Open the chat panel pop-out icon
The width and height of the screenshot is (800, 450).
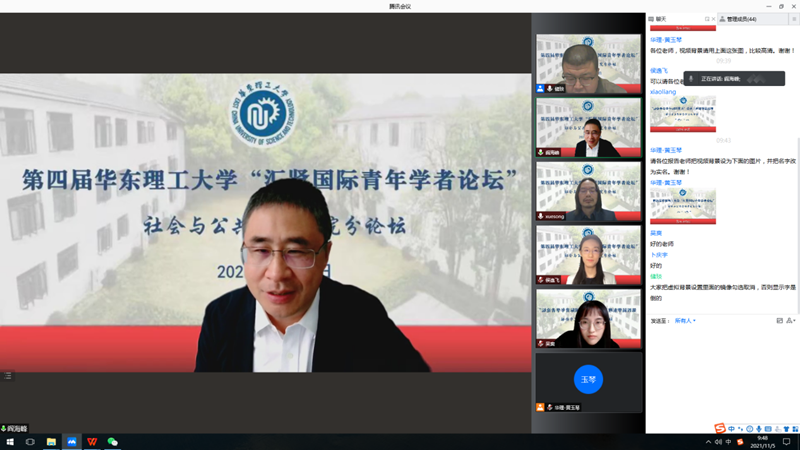(707, 19)
